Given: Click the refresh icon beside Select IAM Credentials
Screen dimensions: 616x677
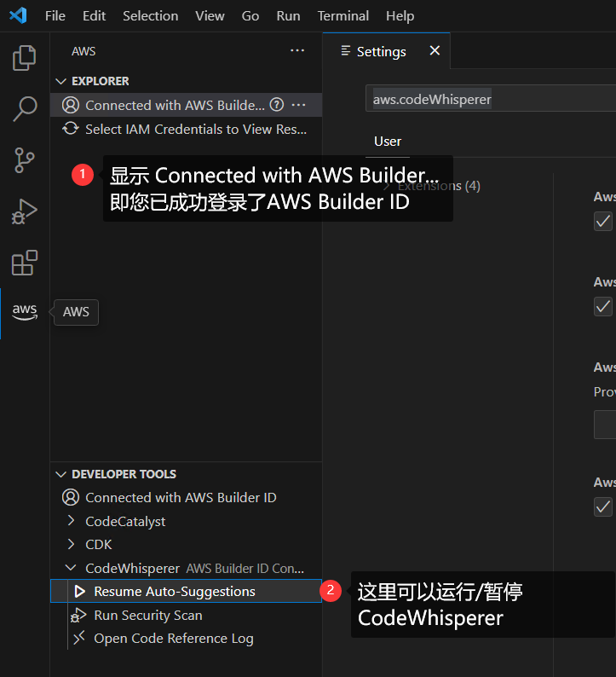Looking at the screenshot, I should 71,129.
